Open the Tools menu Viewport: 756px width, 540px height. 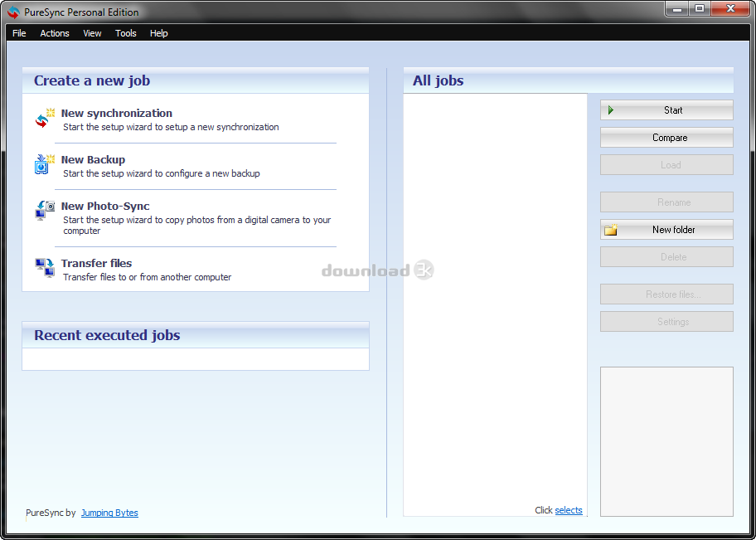point(126,33)
